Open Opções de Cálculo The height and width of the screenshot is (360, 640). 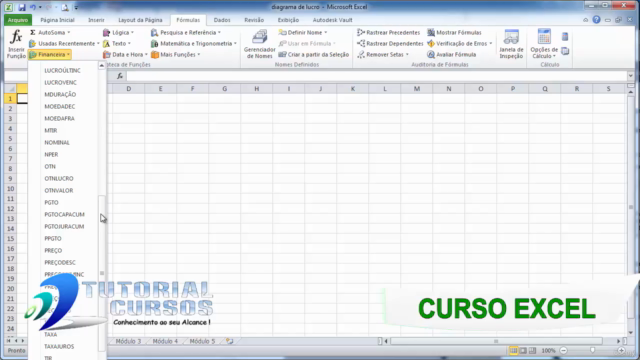click(544, 44)
